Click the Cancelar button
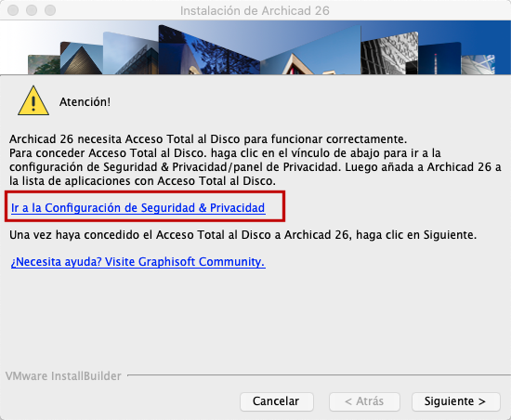 (276, 401)
